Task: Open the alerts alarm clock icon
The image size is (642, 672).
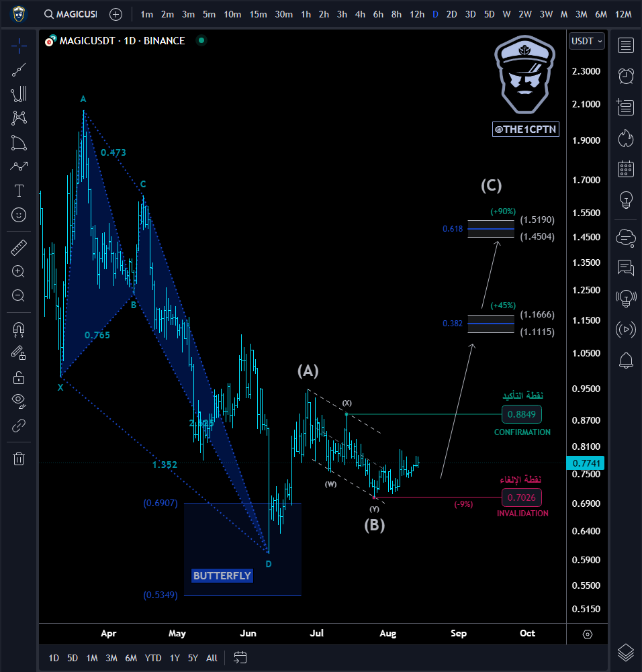Action: point(626,76)
